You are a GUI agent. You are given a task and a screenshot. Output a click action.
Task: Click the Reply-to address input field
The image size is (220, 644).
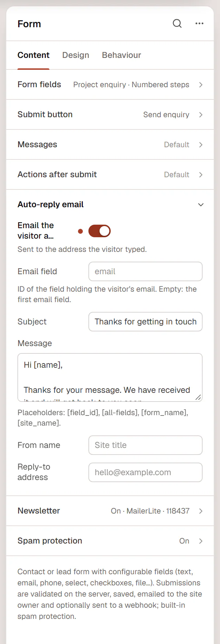click(x=146, y=472)
